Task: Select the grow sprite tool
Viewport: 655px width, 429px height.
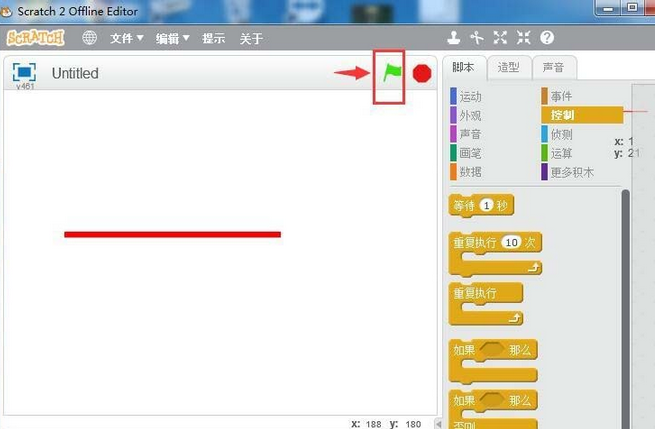Action: pyautogui.click(x=500, y=38)
